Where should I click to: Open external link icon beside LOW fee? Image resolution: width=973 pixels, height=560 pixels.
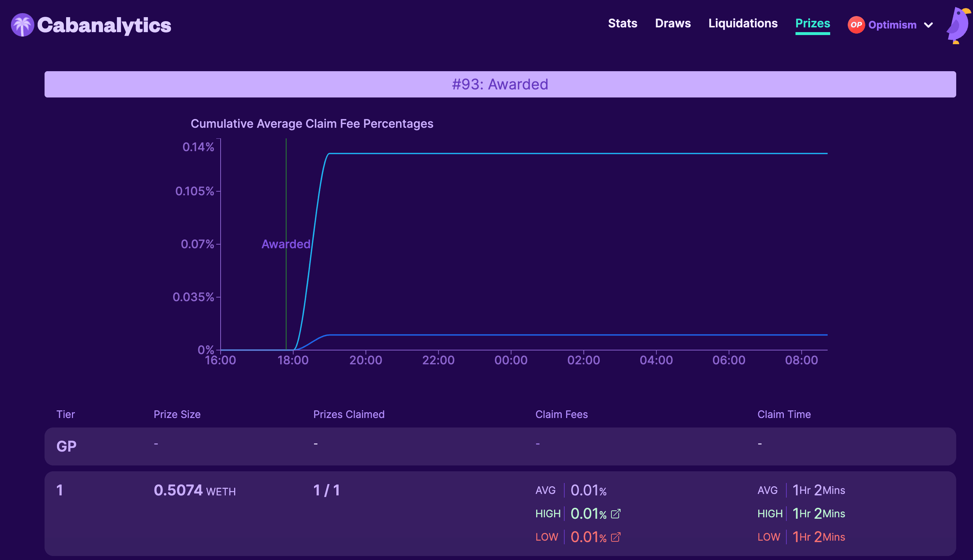615,537
